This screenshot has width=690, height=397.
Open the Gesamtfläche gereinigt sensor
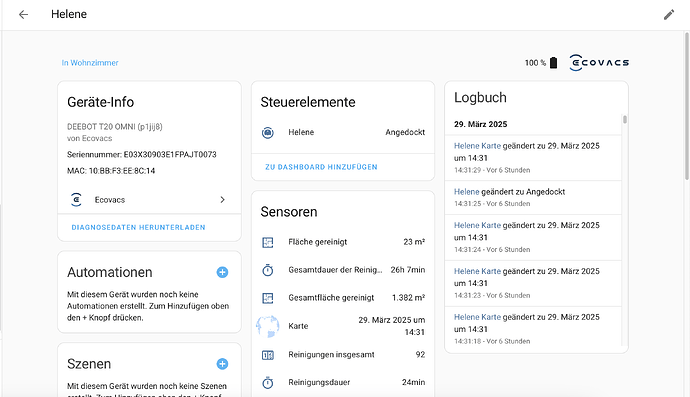[x=343, y=298]
